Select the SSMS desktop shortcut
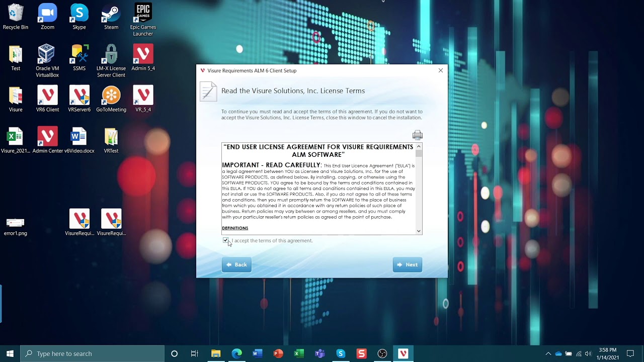This screenshot has height=362, width=644. pos(79,58)
